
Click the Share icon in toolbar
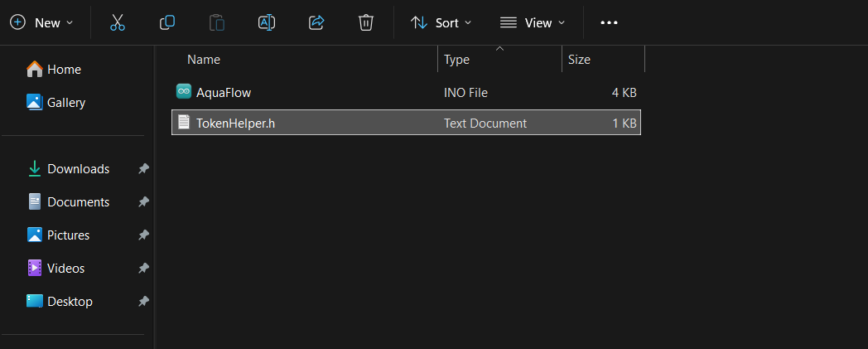pyautogui.click(x=316, y=23)
